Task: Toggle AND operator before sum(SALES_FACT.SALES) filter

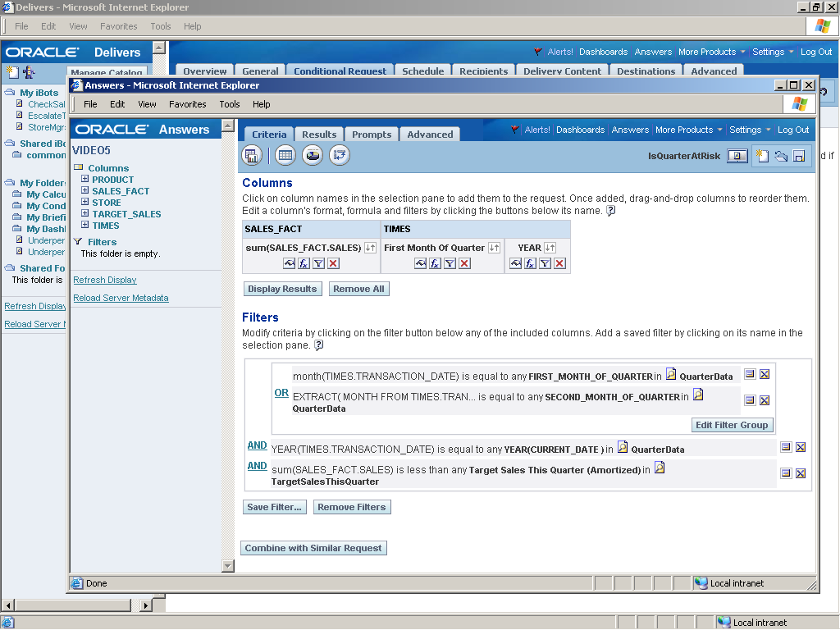Action: 257,466
